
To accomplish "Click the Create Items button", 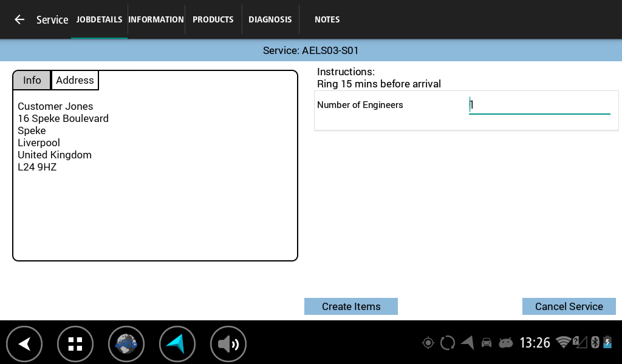I will point(351,306).
